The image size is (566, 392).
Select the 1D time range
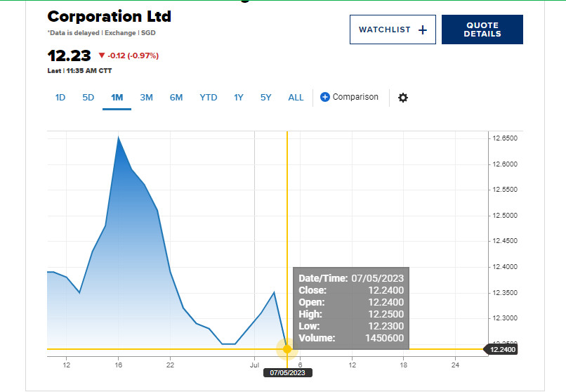60,98
